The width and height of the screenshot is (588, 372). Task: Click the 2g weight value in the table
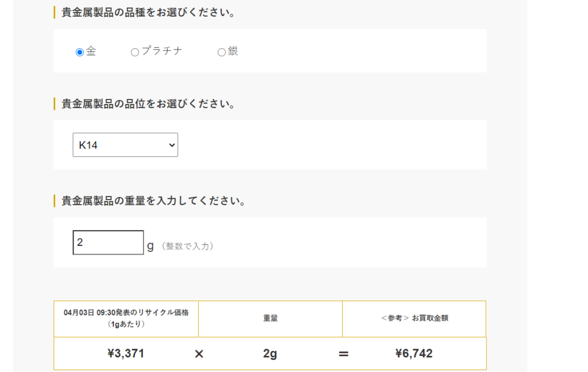270,354
